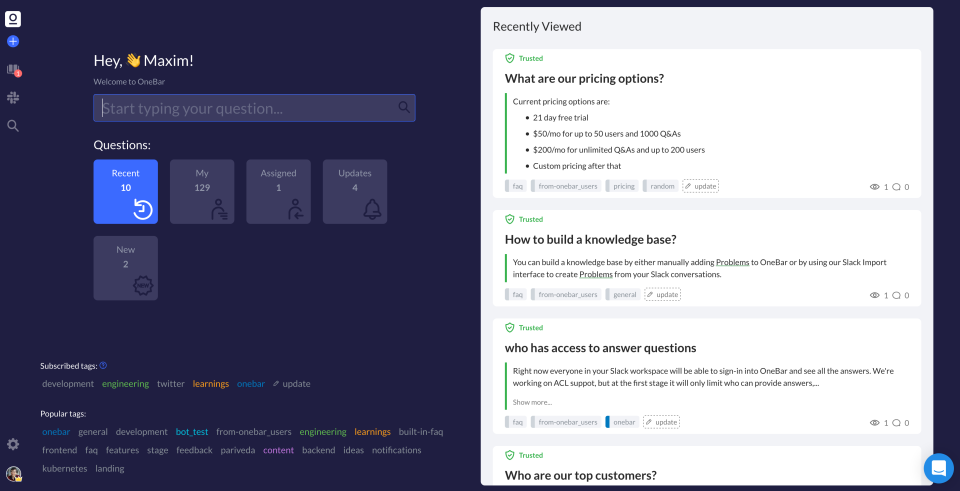Click comments icon on pricing options card

click(896, 187)
